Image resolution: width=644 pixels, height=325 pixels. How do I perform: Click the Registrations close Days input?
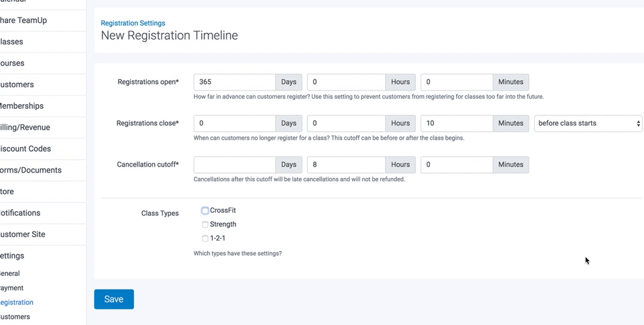[x=235, y=124]
